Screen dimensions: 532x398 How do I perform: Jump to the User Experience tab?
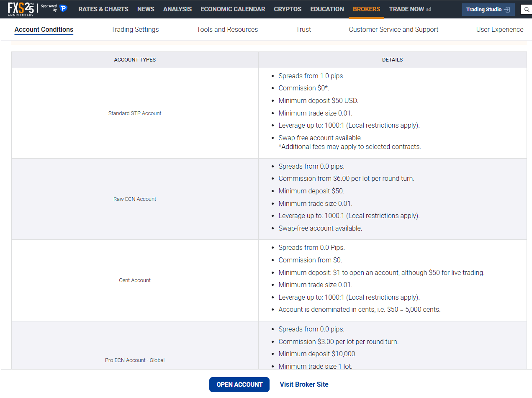[x=500, y=29]
